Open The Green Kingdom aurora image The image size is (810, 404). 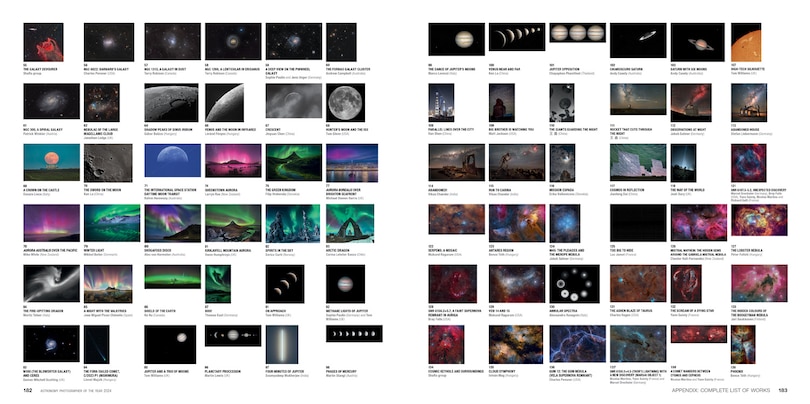point(294,162)
